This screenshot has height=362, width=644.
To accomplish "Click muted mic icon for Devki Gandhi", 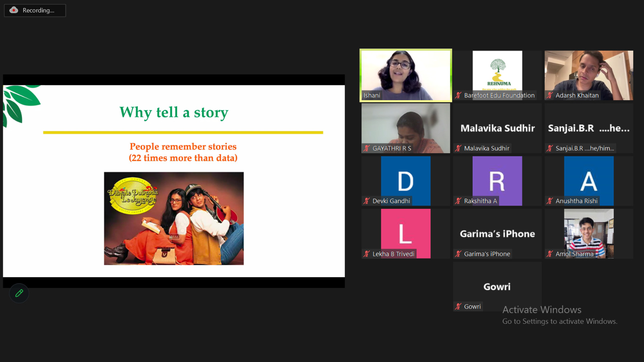I will click(x=367, y=201).
